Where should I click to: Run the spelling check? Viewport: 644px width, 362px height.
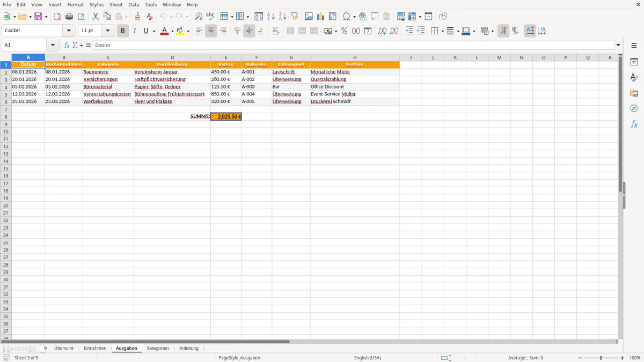[210, 17]
